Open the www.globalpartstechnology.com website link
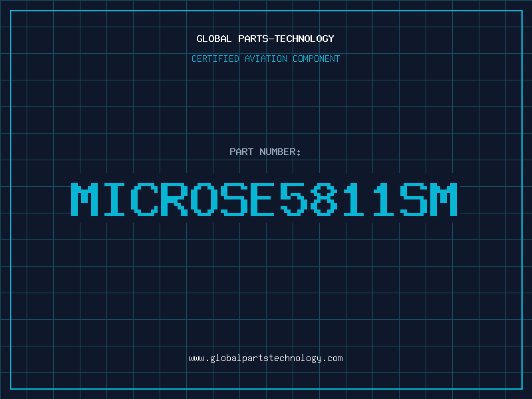This screenshot has height=399, width=532. [265, 358]
